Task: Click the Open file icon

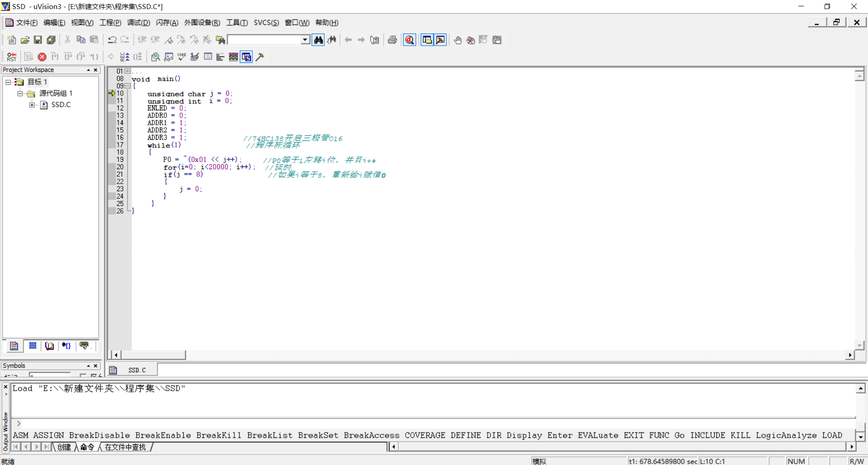Action: (x=25, y=40)
